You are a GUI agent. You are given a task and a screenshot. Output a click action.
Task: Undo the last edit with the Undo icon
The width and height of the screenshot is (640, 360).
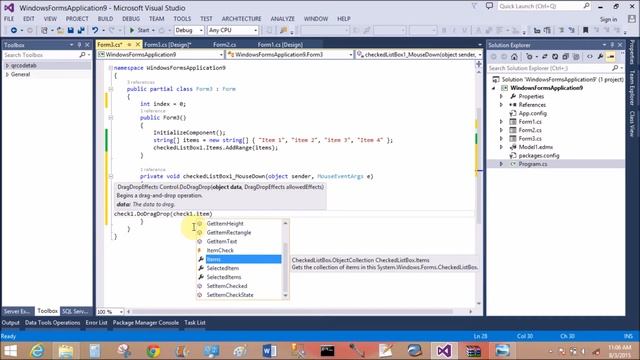[x=95, y=30]
